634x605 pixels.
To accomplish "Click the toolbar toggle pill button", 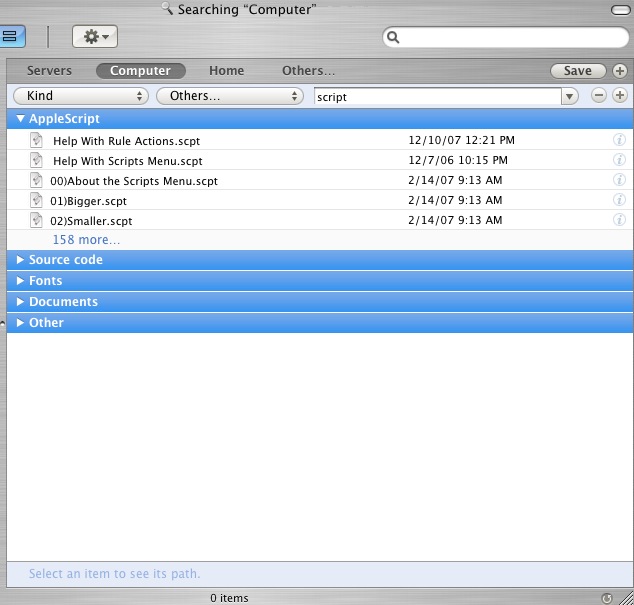I will 621,10.
